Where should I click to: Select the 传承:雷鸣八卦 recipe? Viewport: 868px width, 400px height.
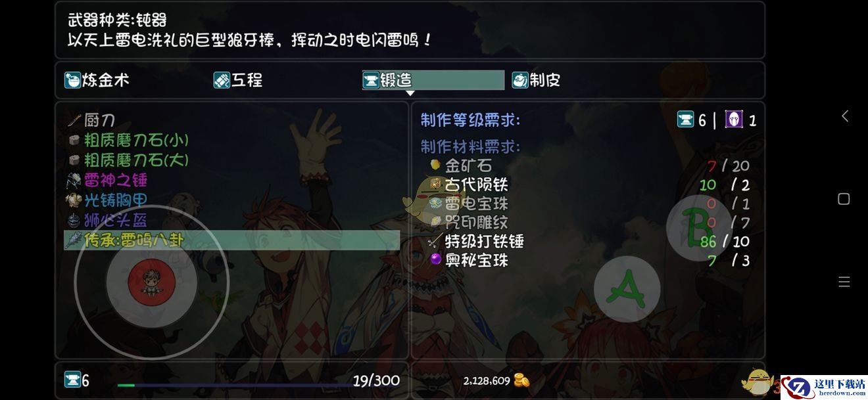[231, 240]
